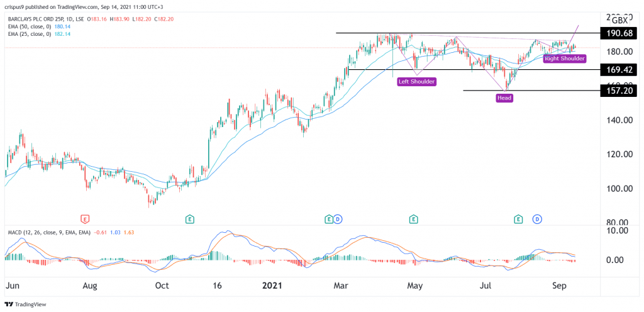This screenshot has height=312, width=644.
Task: Click the Sep label on time axis
Action: tap(559, 286)
